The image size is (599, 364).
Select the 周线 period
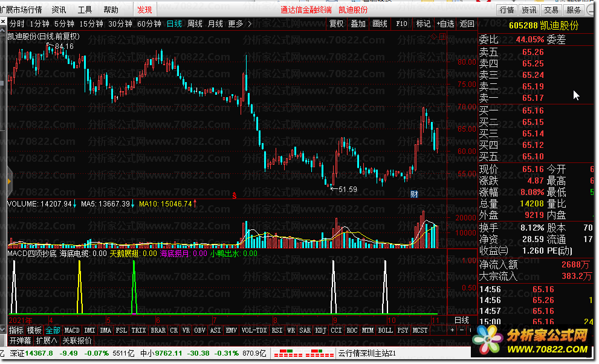[x=195, y=24]
